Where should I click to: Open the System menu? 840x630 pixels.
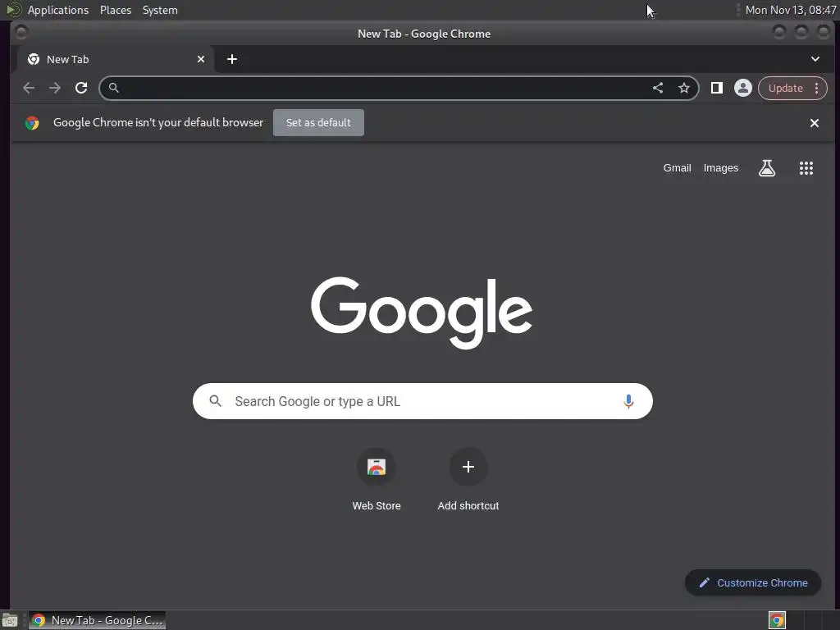coord(160,10)
